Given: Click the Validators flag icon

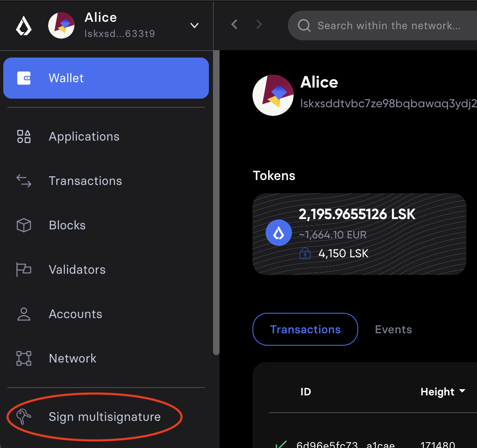Looking at the screenshot, I should (x=24, y=270).
